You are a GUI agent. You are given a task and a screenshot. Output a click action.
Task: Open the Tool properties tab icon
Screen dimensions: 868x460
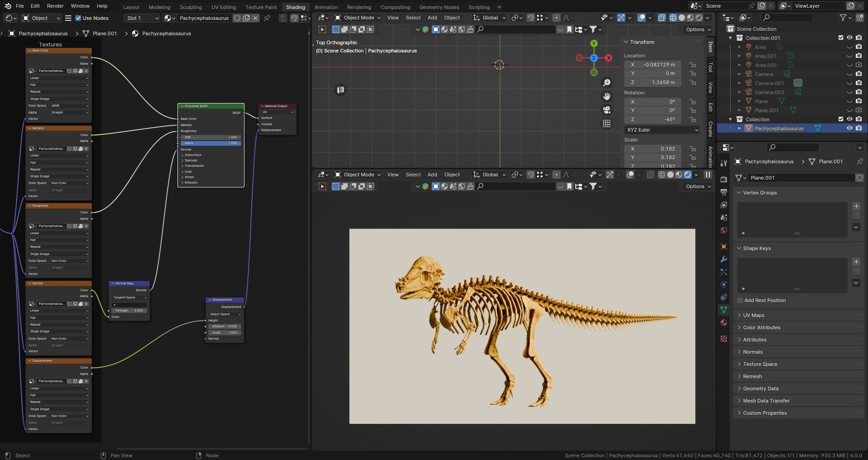(x=724, y=163)
